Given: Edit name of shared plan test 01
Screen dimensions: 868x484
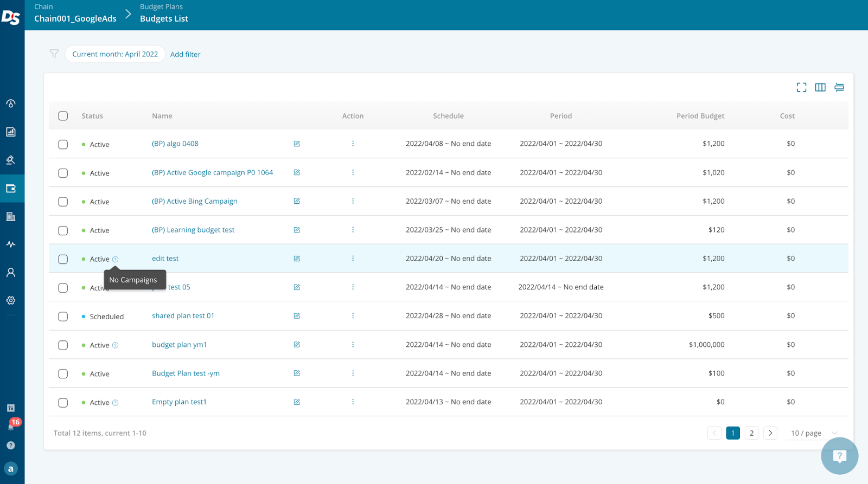Looking at the screenshot, I should [297, 316].
